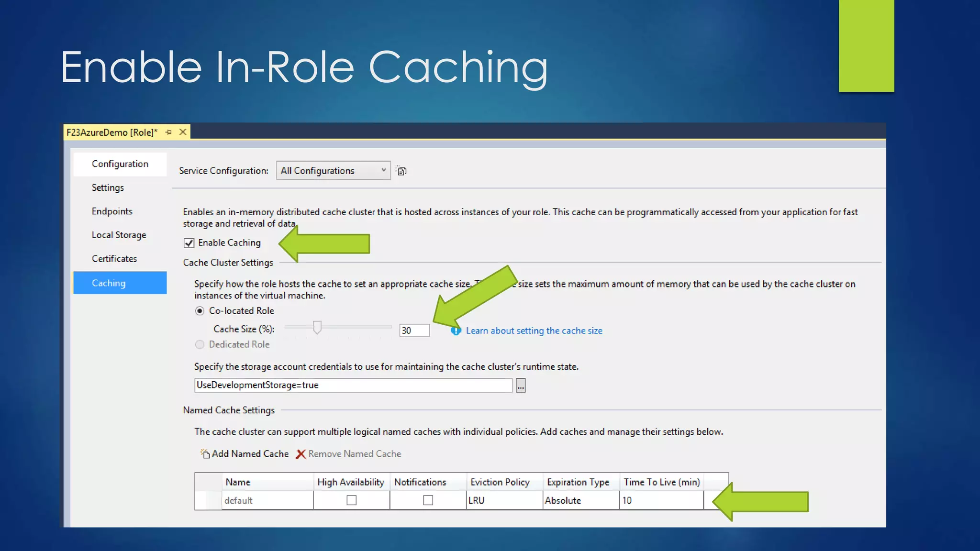
Task: Open Learn about setting the cache size
Action: click(534, 331)
